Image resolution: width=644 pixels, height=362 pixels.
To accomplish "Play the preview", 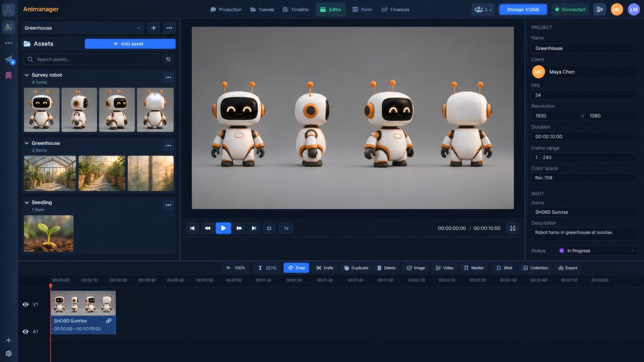I will (223, 228).
